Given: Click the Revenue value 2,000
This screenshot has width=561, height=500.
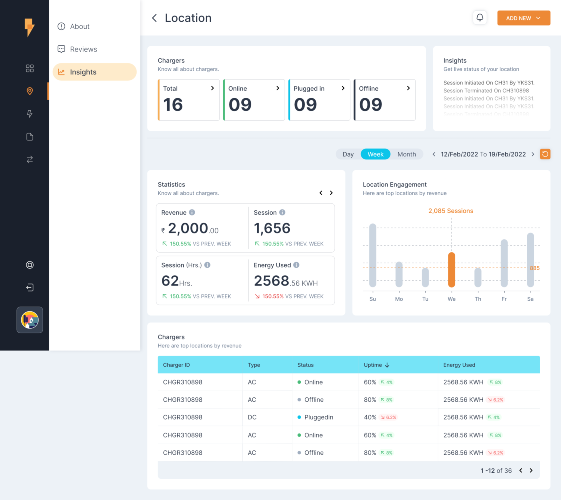Looking at the screenshot, I should (x=190, y=228).
